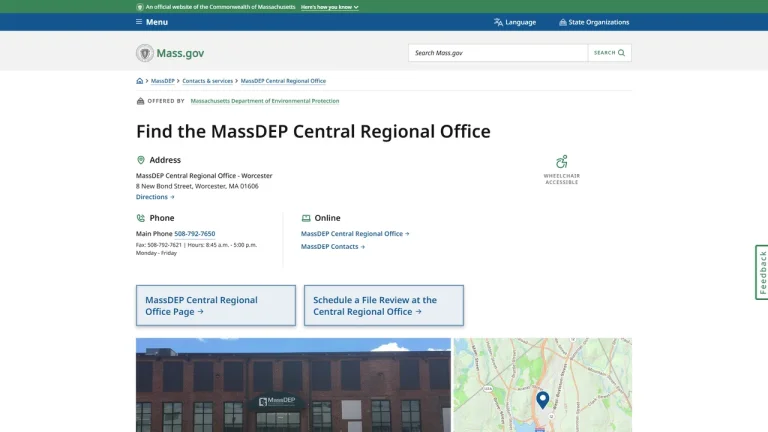Image resolution: width=768 pixels, height=432 pixels.
Task: Open State Organizations menu
Action: (594, 22)
